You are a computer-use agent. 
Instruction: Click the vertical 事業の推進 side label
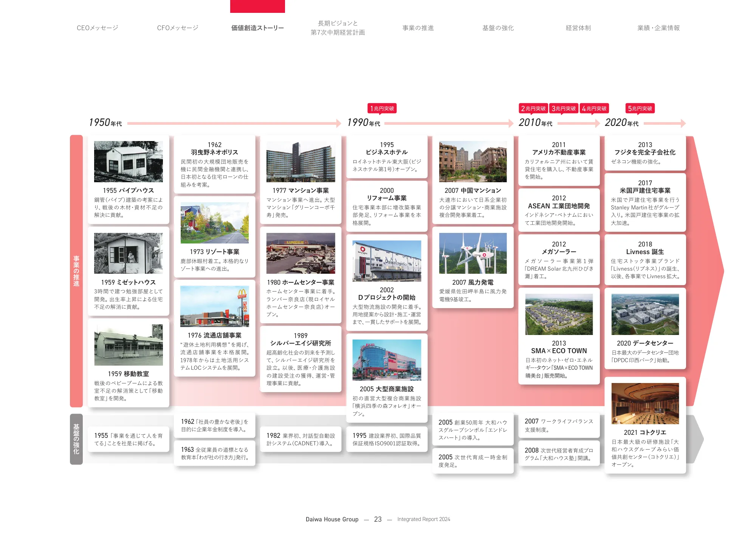click(76, 271)
